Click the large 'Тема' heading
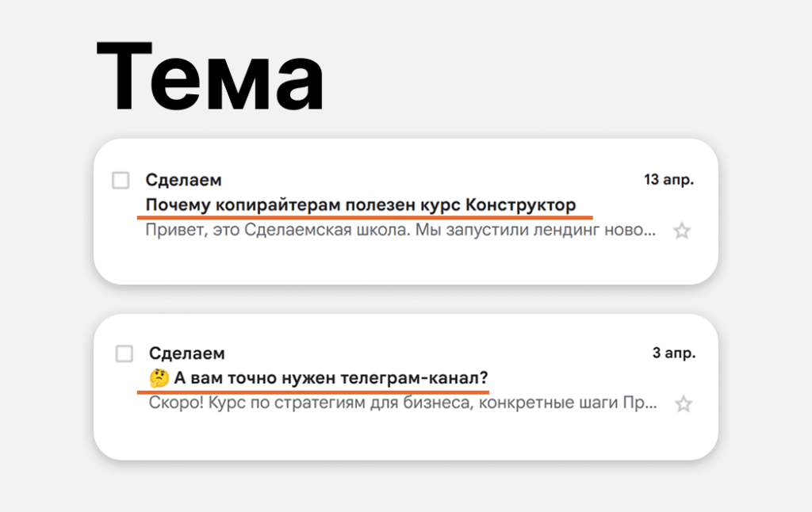The height and width of the screenshot is (512, 812). pyautogui.click(x=210, y=77)
